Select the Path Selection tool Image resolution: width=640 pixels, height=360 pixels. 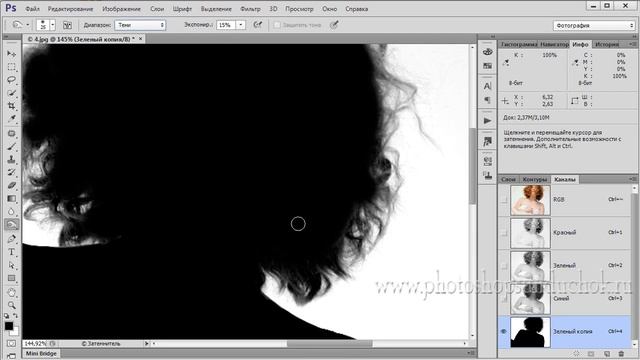pos(11,265)
